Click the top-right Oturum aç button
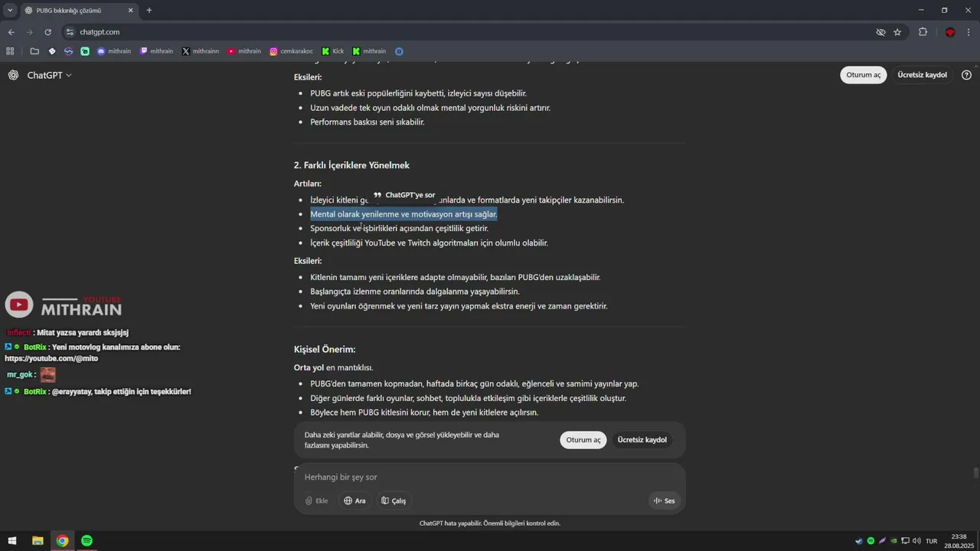The height and width of the screenshot is (551, 980). 864,75
